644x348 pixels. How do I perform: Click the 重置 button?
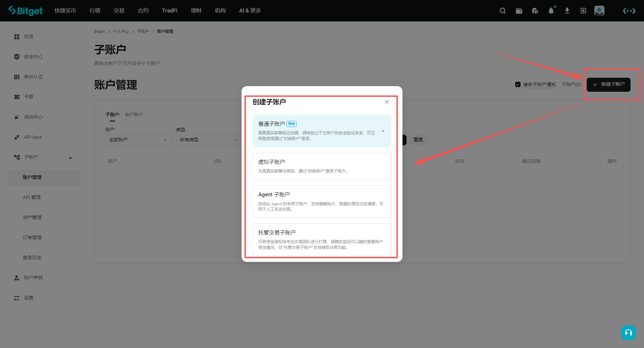coord(418,140)
